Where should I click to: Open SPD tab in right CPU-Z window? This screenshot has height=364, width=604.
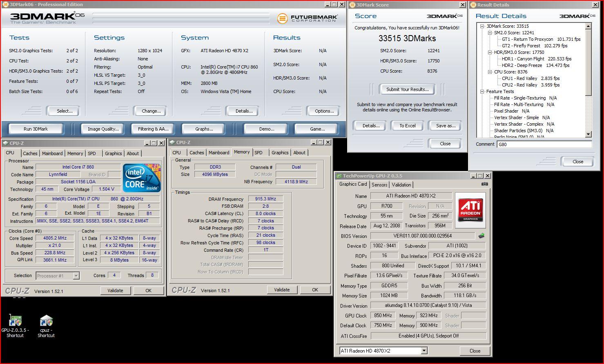click(259, 153)
